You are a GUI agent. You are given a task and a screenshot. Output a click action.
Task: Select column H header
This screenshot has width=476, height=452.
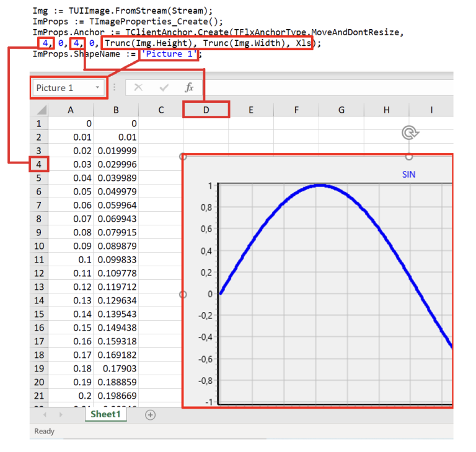(386, 110)
